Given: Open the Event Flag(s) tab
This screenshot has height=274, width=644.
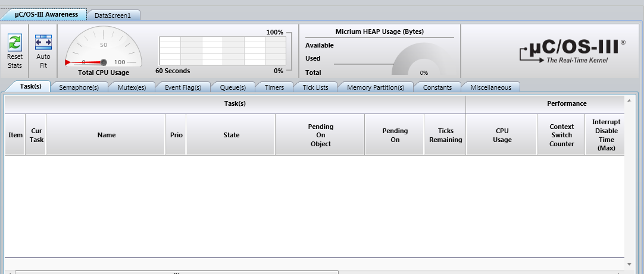Looking at the screenshot, I should click(183, 87).
